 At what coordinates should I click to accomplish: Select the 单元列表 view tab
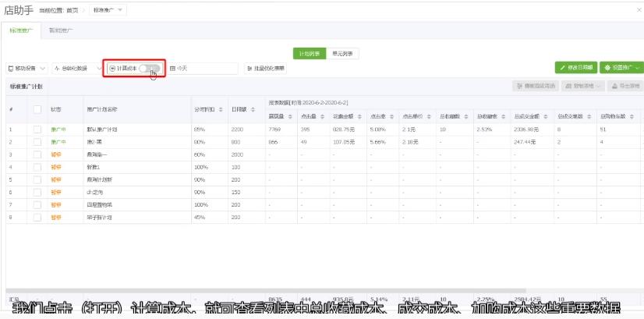pos(342,54)
